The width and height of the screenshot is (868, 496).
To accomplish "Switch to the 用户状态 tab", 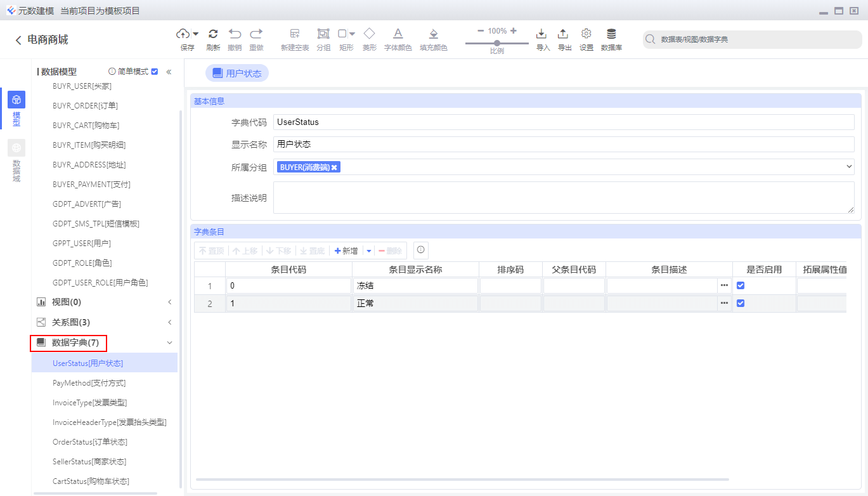I will [237, 74].
